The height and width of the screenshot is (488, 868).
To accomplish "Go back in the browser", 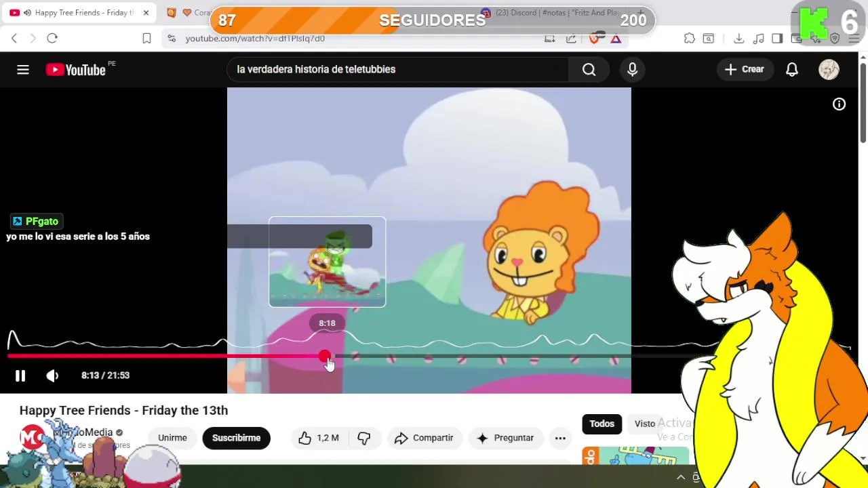I will (14, 39).
